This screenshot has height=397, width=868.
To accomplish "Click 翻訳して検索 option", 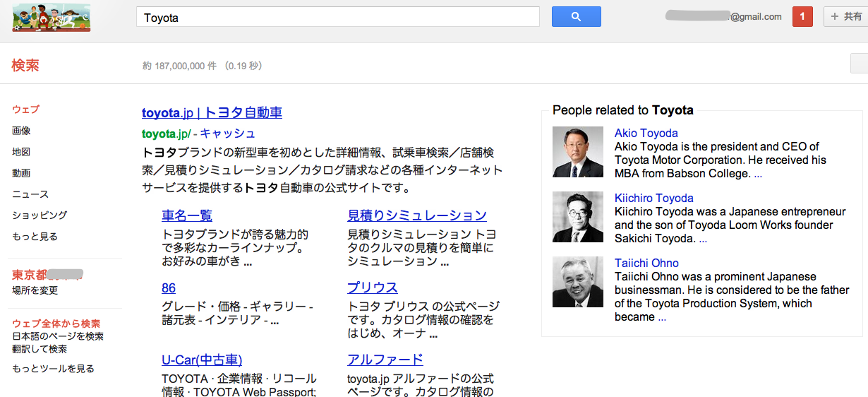I will click(40, 349).
